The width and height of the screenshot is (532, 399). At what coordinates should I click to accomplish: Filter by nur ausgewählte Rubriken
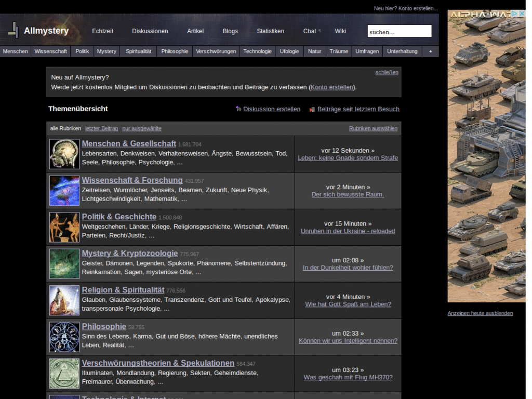tap(142, 128)
